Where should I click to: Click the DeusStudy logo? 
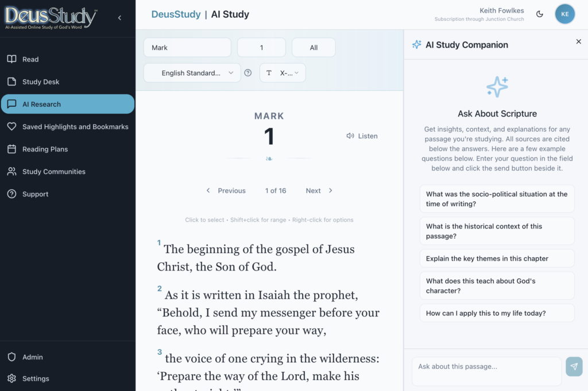click(51, 17)
